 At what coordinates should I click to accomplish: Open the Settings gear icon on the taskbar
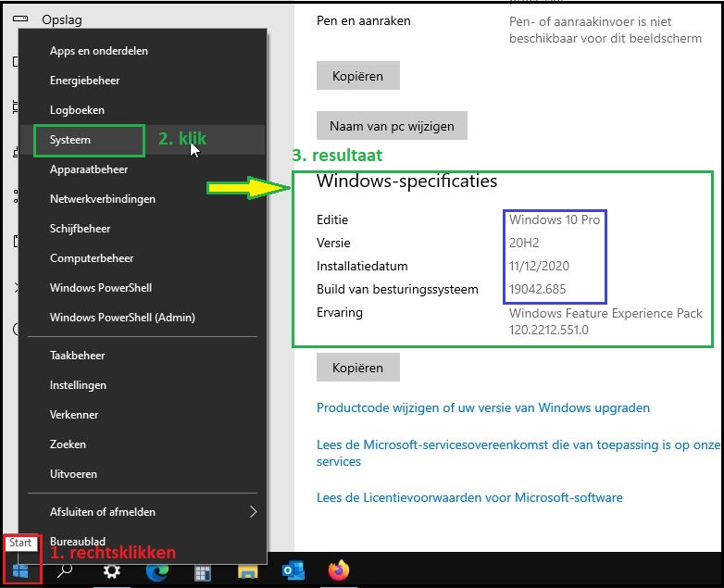point(112,571)
